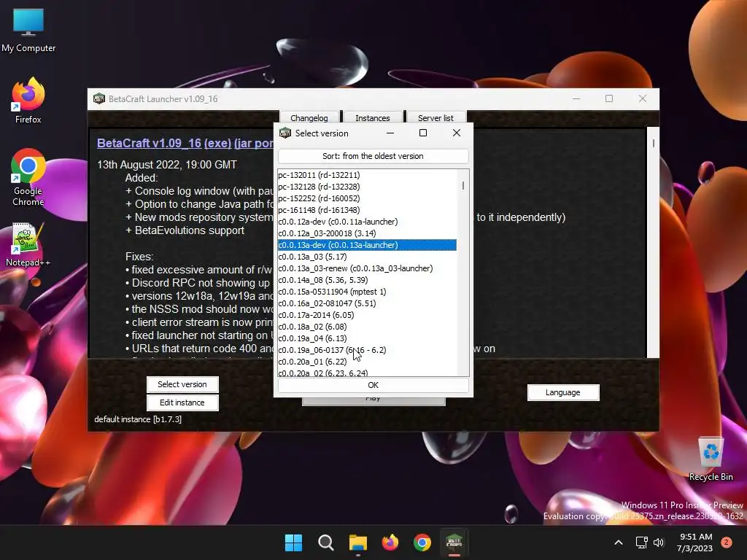Select pc-132128 (rd-132328) version
This screenshot has height=560, width=747.
(368, 187)
